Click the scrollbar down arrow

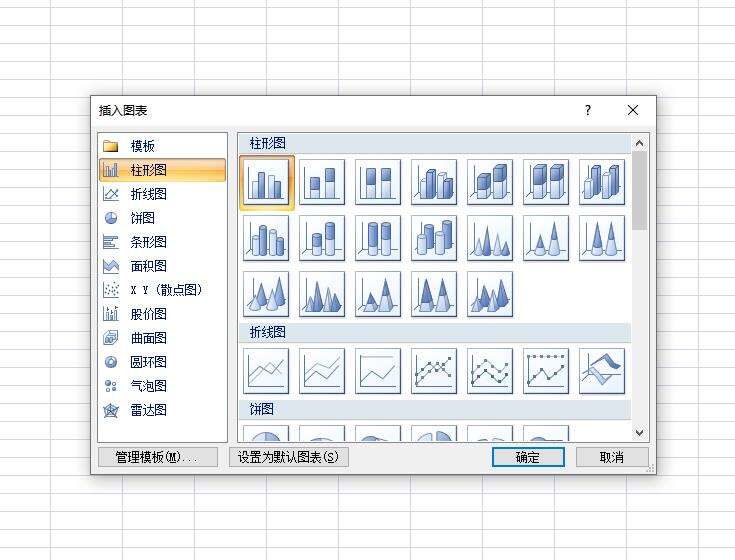click(639, 433)
